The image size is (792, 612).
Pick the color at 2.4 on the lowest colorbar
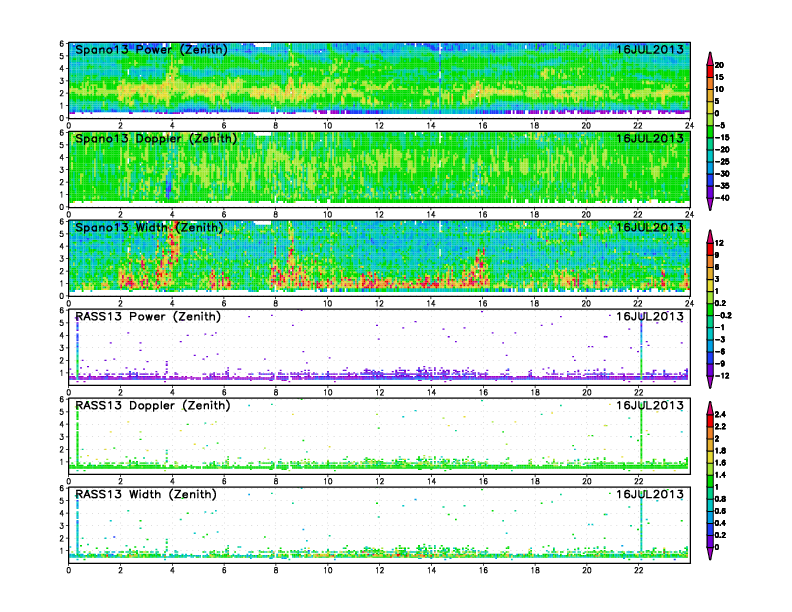click(x=709, y=413)
